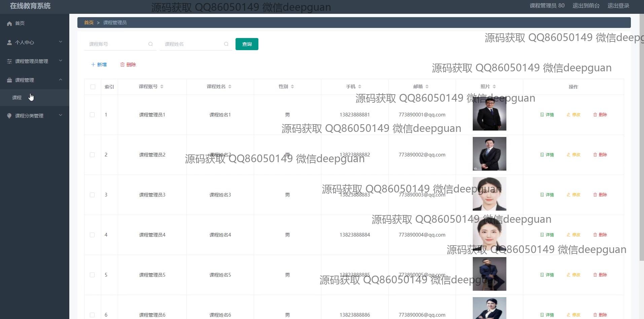
Task: Click 退出登录 in top bar
Action: pos(618,6)
